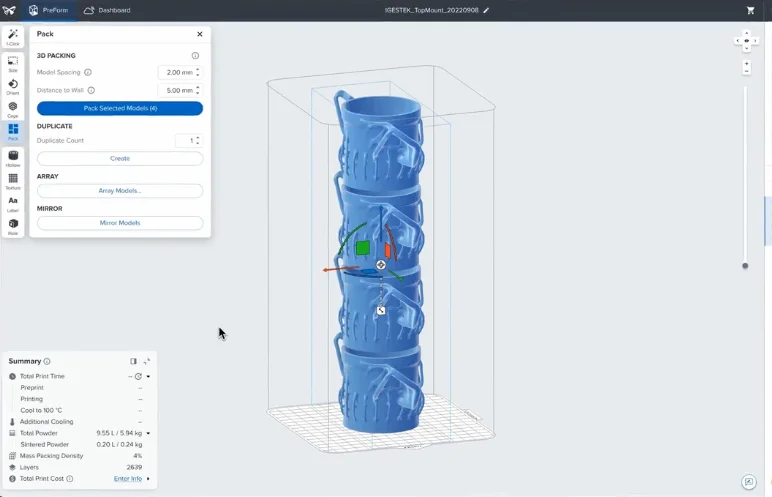Click the gizmo center pivot handle
Viewport: 772px width, 497px height.
coord(381,265)
